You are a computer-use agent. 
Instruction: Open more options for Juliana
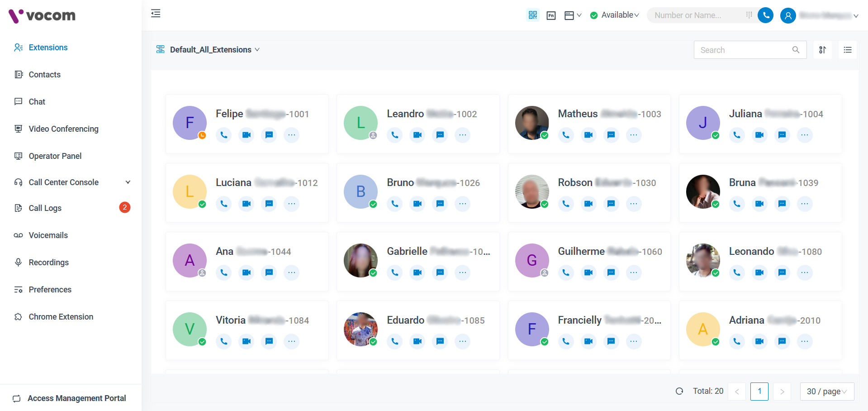pos(804,135)
